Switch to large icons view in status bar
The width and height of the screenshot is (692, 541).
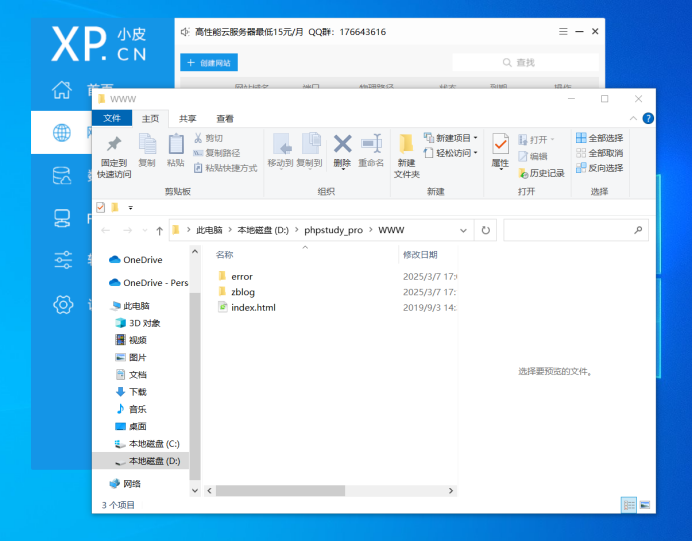(x=645, y=505)
